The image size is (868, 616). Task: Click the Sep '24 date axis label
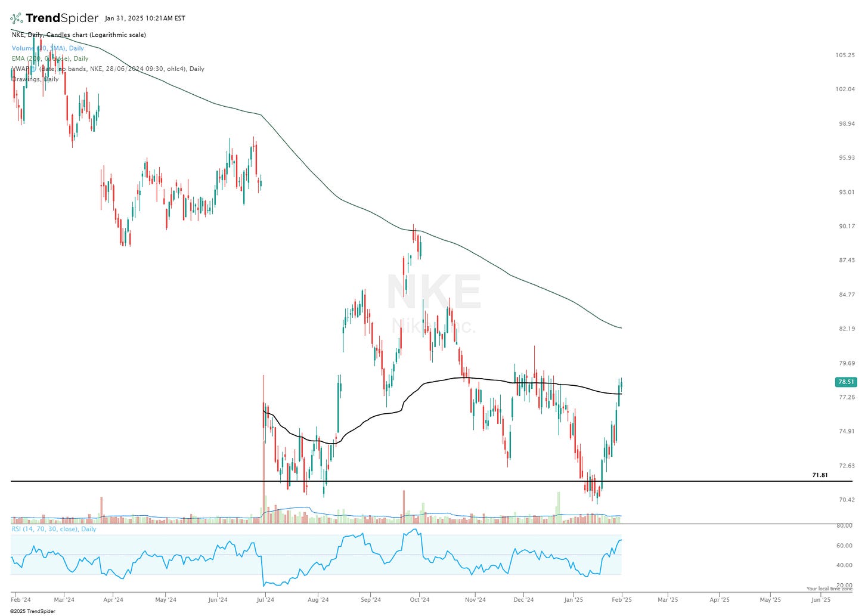click(371, 600)
